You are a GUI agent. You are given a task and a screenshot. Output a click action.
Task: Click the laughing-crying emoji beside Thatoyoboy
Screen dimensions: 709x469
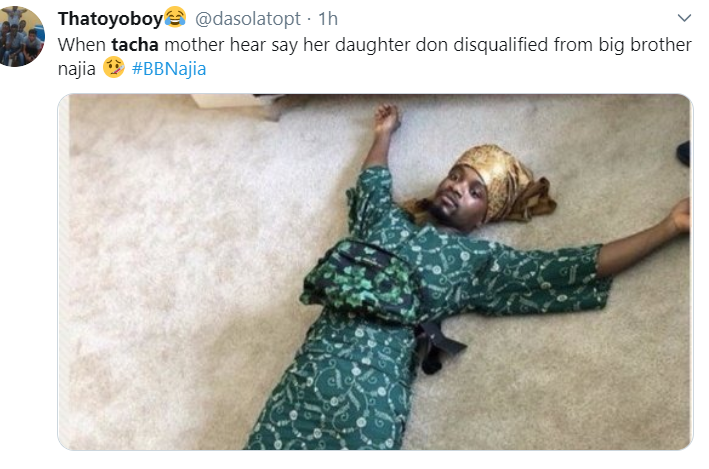coord(175,18)
